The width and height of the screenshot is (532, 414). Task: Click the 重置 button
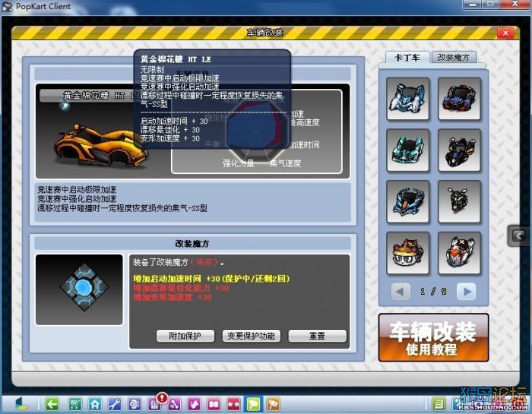(x=317, y=336)
